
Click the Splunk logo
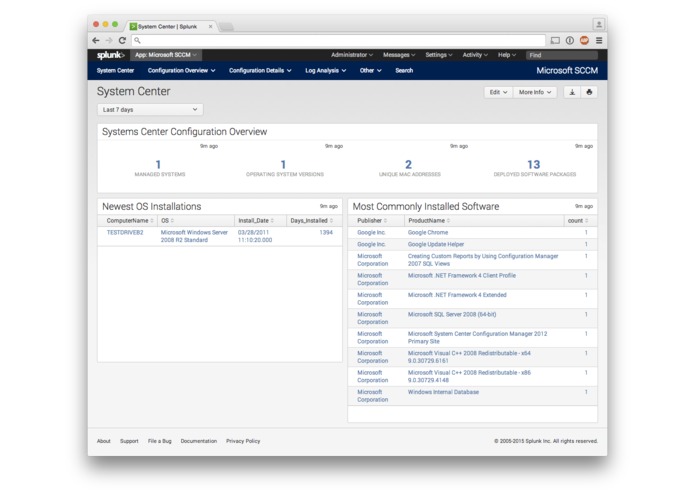[x=110, y=55]
